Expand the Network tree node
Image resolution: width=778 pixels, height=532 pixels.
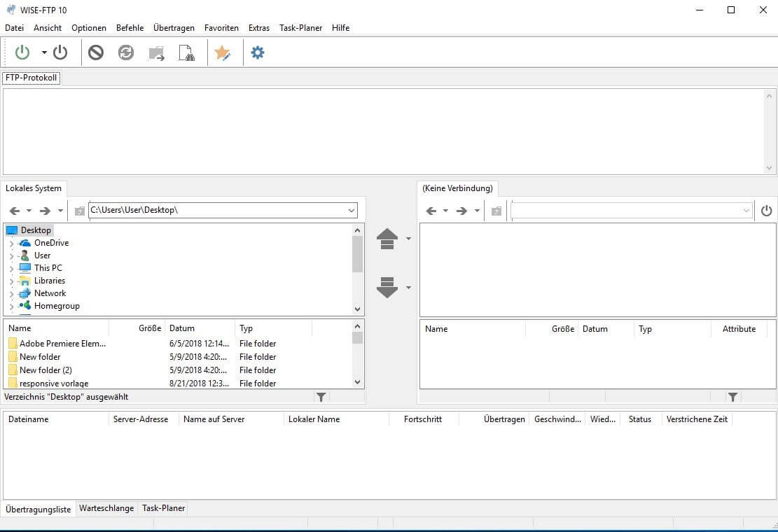(x=11, y=293)
